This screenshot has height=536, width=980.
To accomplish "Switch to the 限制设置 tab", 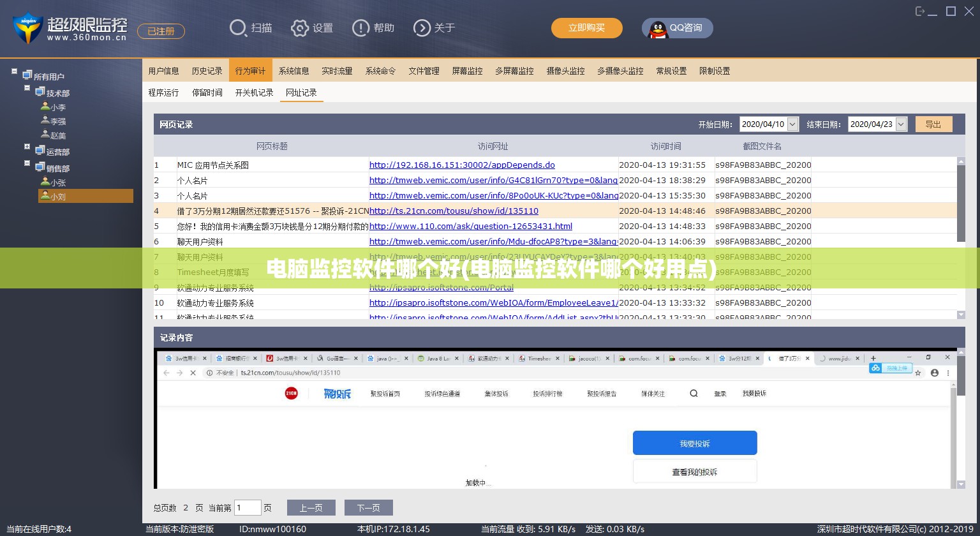I will (x=715, y=71).
